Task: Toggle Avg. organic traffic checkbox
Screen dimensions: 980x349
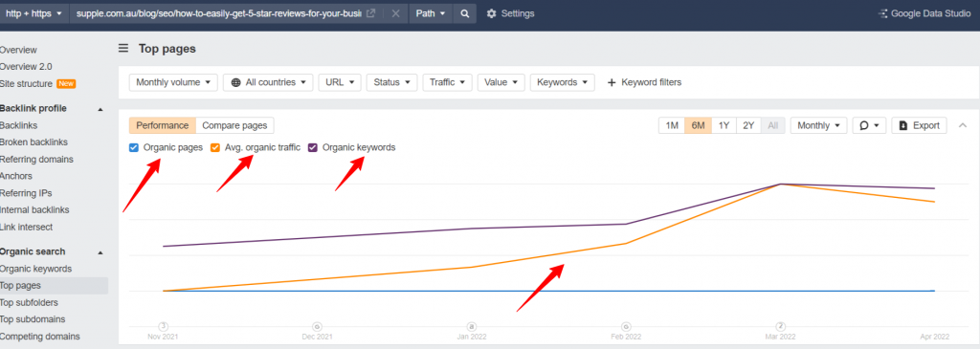Action: point(215,148)
